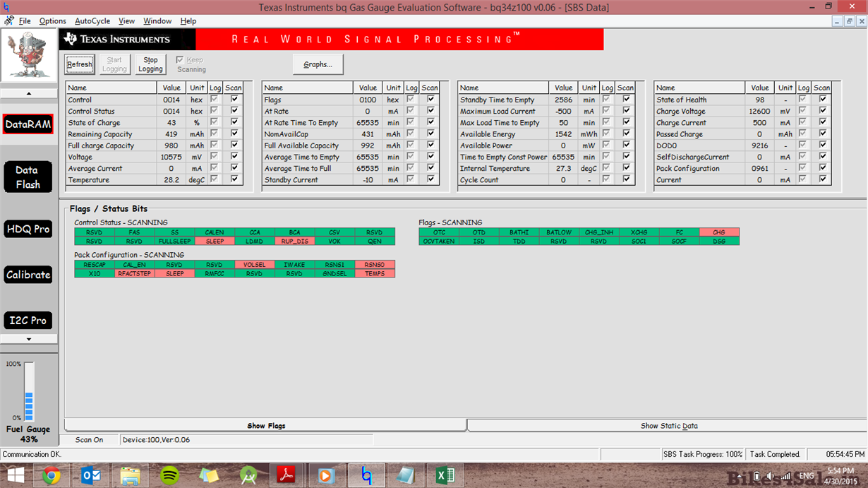Toggle Scan checkbox for Charge Voltage row
868x488 pixels.
[823, 111]
